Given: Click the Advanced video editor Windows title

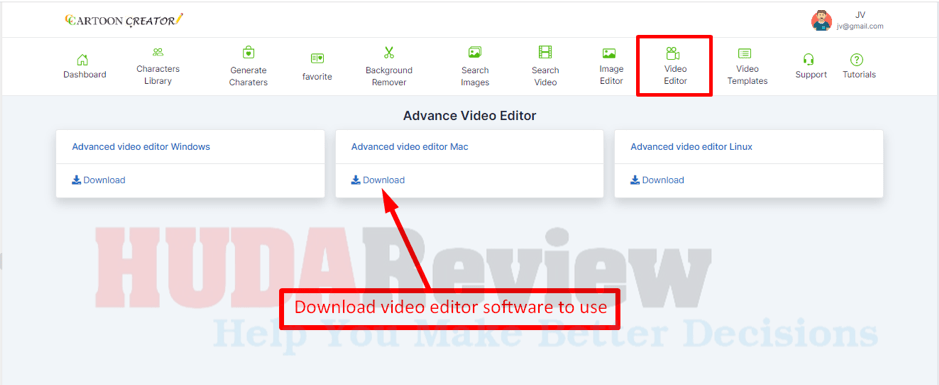Looking at the screenshot, I should (141, 146).
